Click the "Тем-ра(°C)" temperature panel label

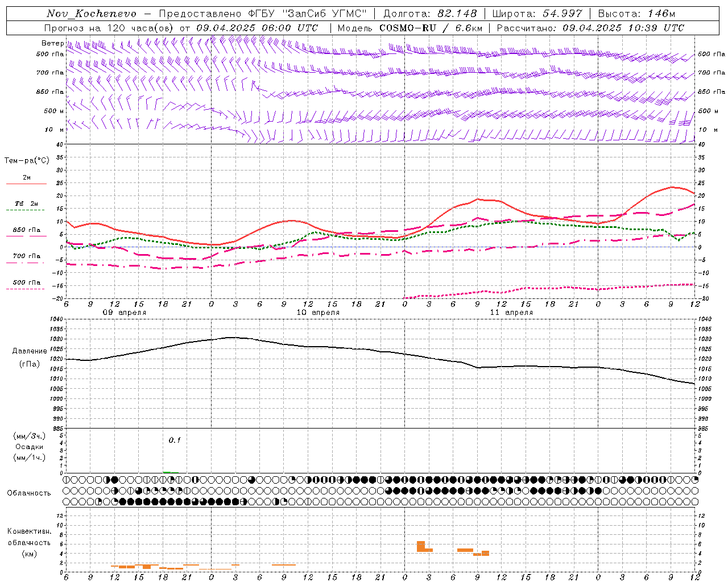(27, 161)
